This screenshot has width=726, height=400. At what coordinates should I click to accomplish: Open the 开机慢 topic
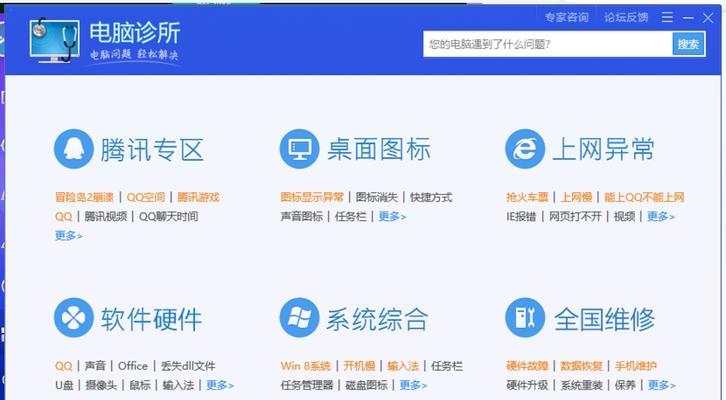click(359, 366)
